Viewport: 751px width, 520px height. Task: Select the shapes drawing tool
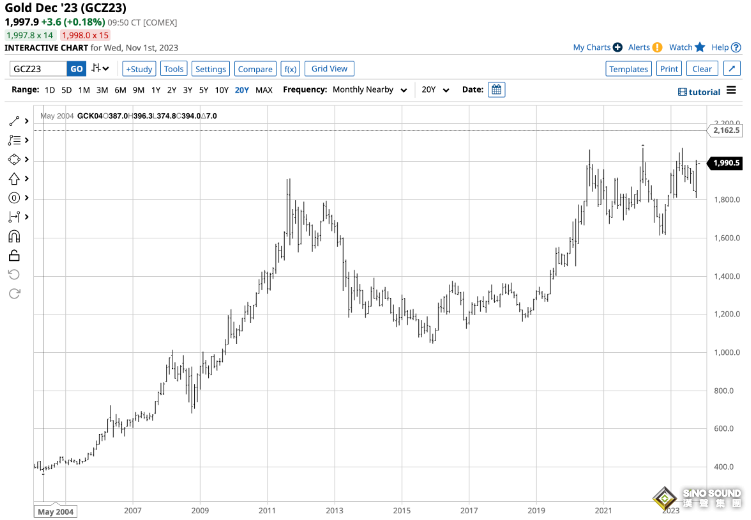coord(14,160)
